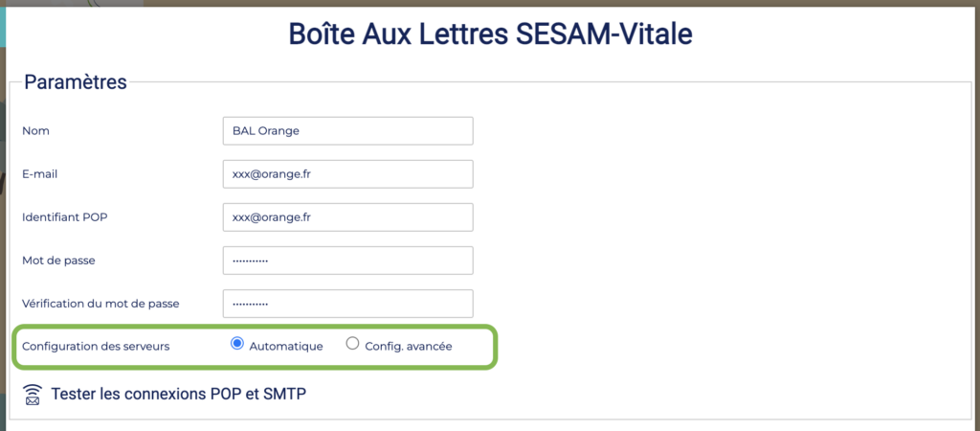Focus the Mot de passe field
Image resolution: width=980 pixels, height=431 pixels.
[347, 261]
